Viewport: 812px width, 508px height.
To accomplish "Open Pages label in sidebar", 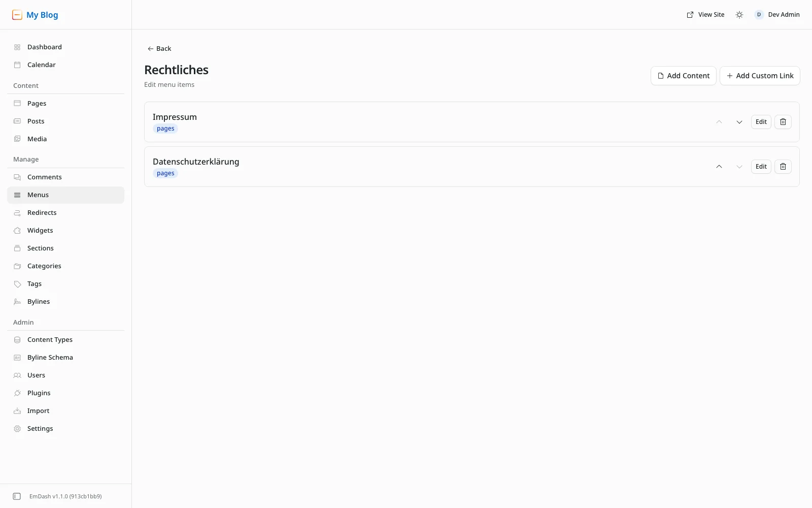I will (37, 104).
